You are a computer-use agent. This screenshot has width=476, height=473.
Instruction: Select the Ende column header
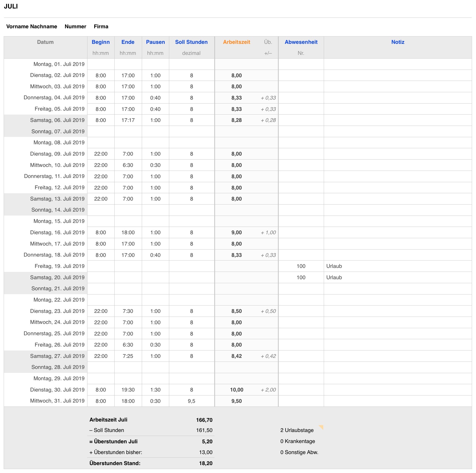pyautogui.click(x=128, y=42)
